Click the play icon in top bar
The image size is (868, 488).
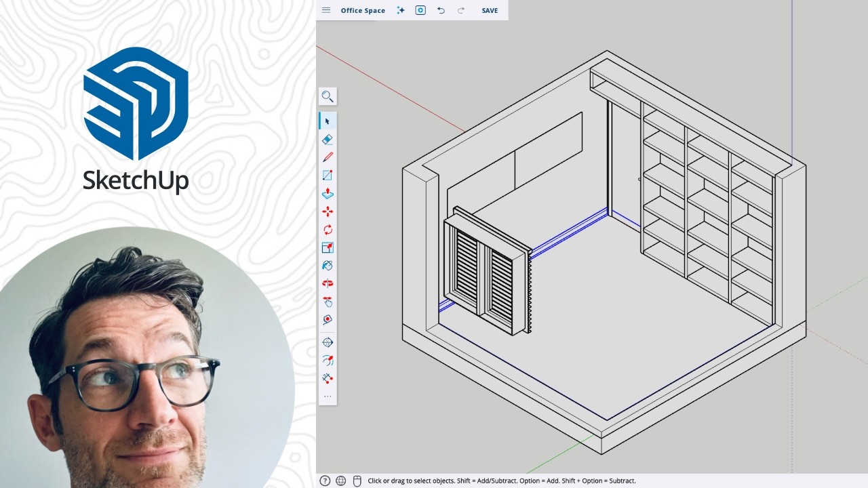pos(420,10)
